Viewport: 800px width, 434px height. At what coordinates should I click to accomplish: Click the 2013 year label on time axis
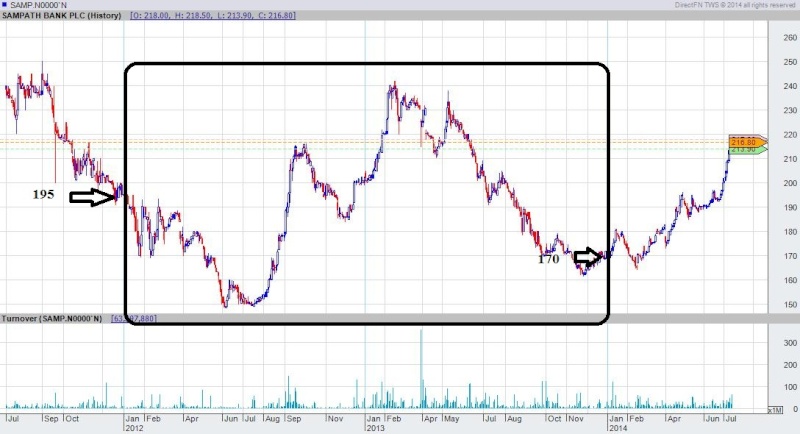pos(376,428)
